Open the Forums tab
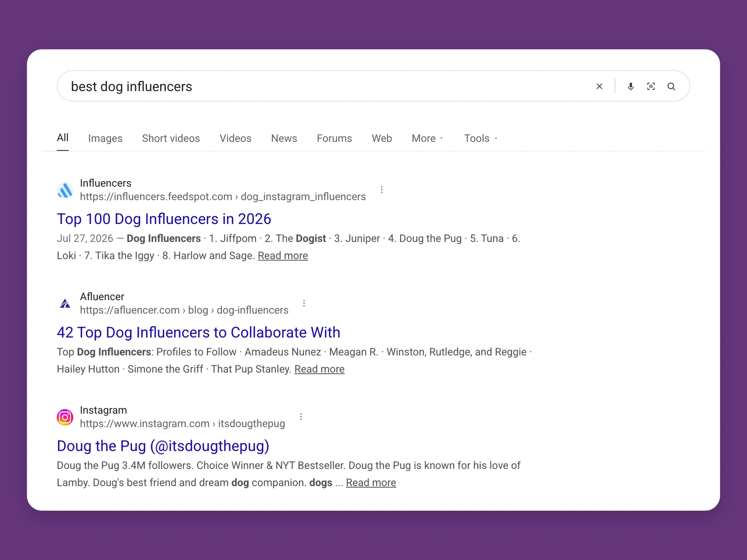Image resolution: width=747 pixels, height=560 pixels. coord(334,138)
